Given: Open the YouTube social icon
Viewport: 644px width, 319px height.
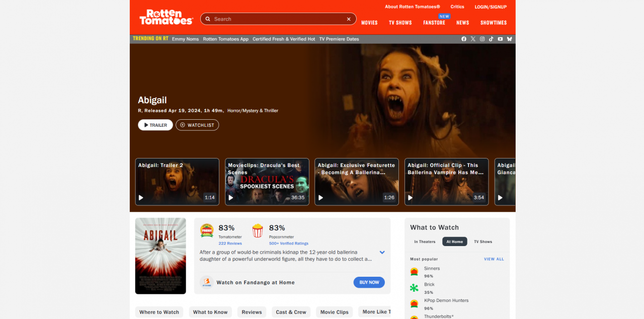Looking at the screenshot, I should (x=500, y=39).
